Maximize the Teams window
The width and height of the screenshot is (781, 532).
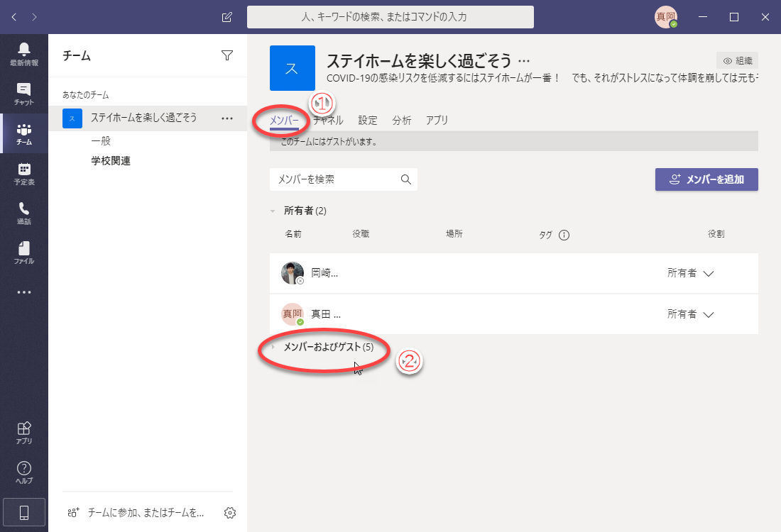point(733,17)
